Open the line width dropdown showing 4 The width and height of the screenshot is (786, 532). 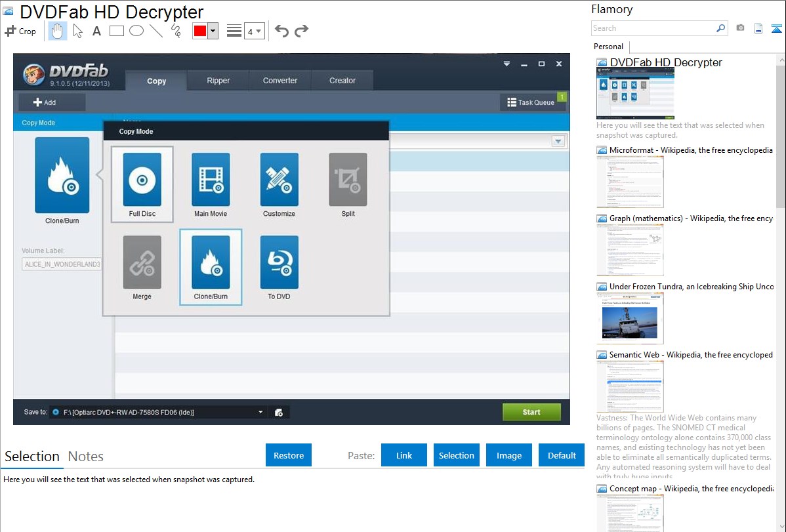pos(254,31)
